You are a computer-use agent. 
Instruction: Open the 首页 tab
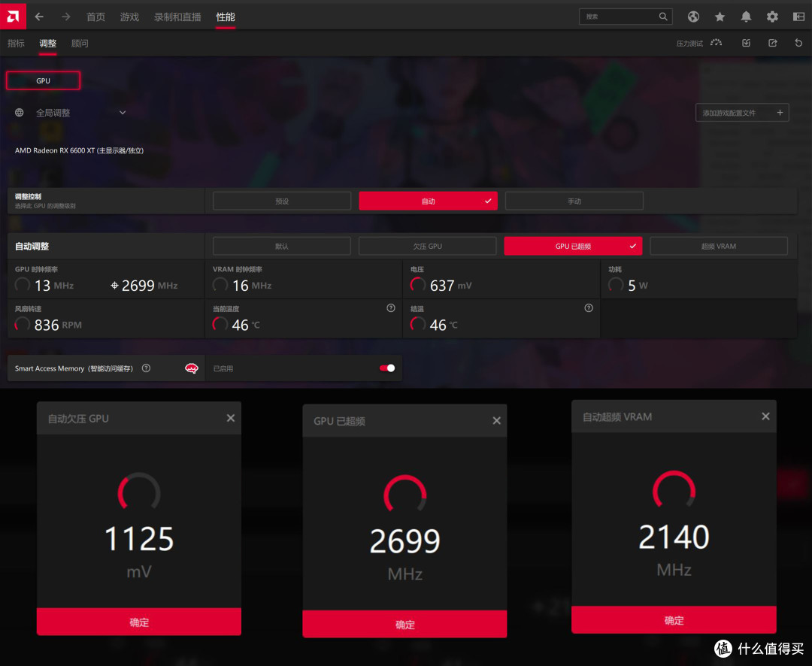95,17
